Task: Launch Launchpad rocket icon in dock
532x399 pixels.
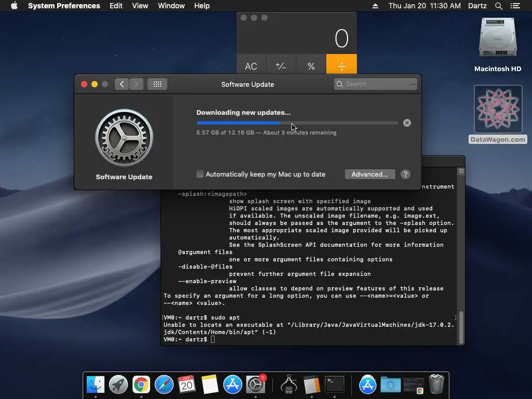Action: (118, 385)
